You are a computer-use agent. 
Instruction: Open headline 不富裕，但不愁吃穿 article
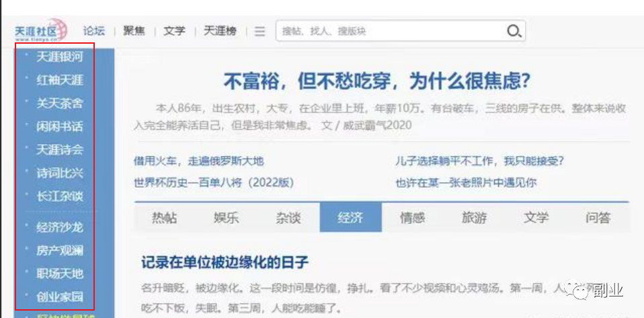tap(376, 81)
